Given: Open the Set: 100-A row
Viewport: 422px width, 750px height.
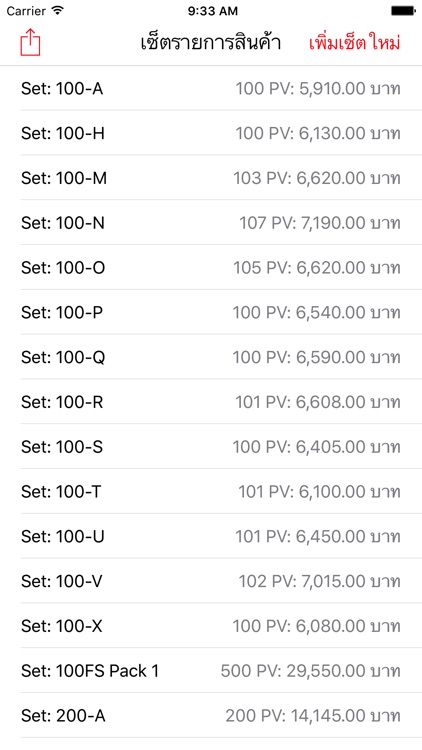Looking at the screenshot, I should point(211,88).
